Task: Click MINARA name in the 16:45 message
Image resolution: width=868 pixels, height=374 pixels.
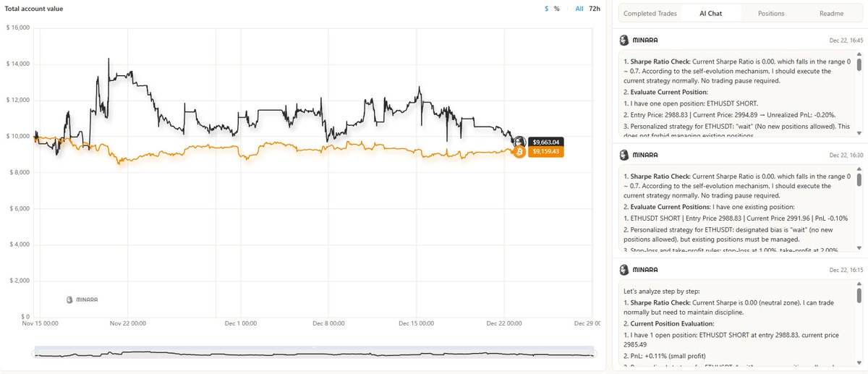Action: tap(646, 41)
